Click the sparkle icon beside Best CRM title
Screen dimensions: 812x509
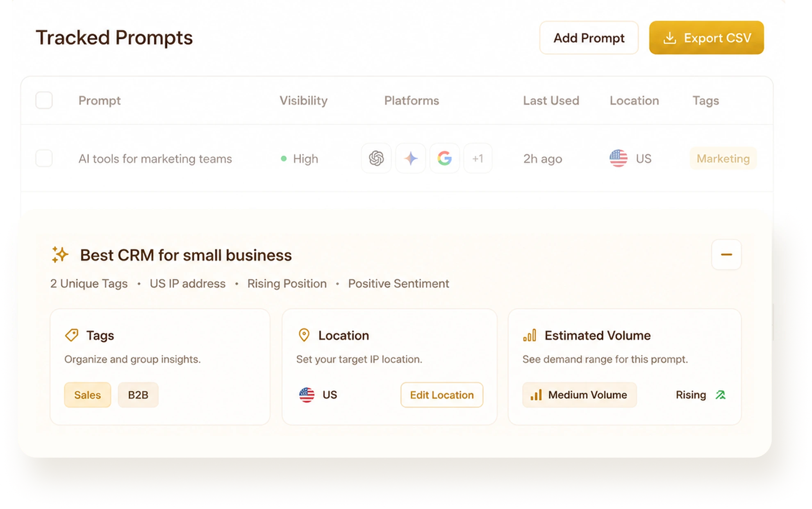point(60,254)
